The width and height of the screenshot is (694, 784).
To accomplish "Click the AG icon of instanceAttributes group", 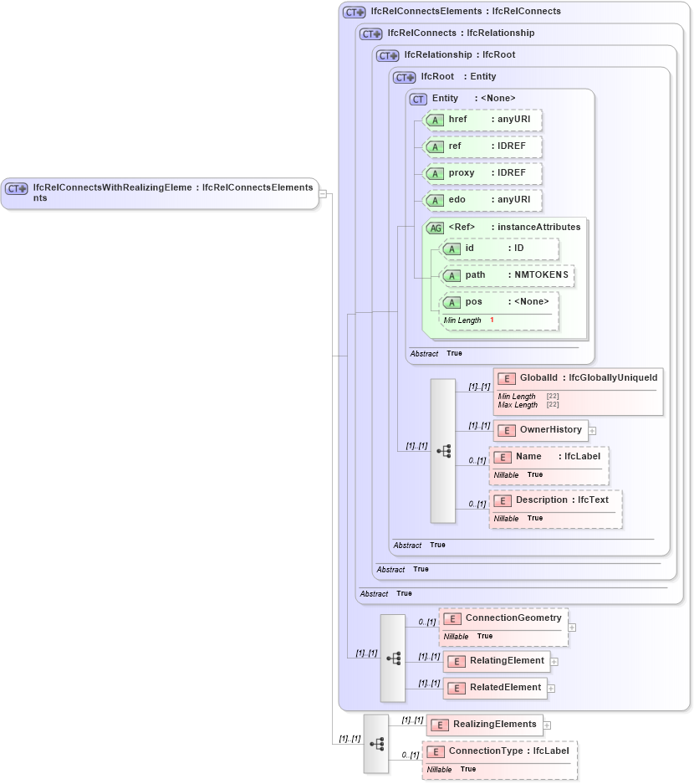I will click(435, 227).
